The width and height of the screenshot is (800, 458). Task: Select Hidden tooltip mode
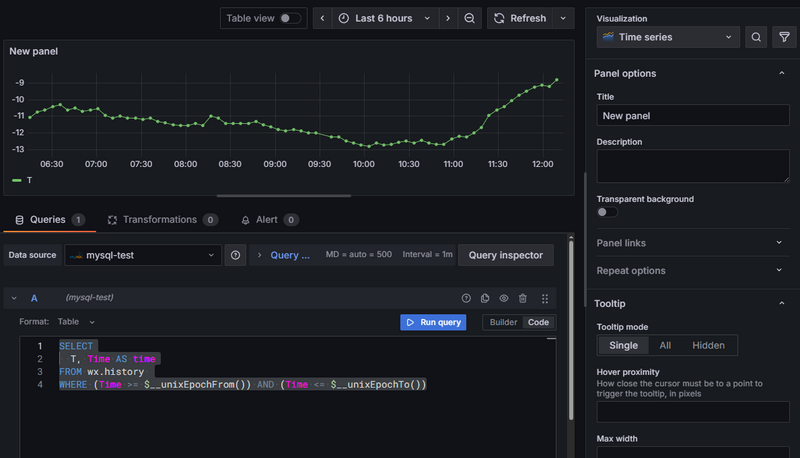click(x=708, y=345)
